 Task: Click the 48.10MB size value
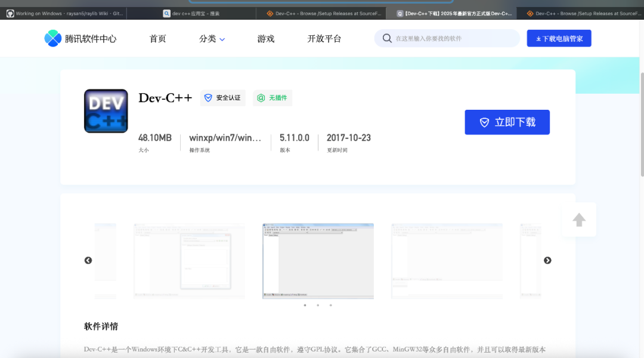[155, 138]
